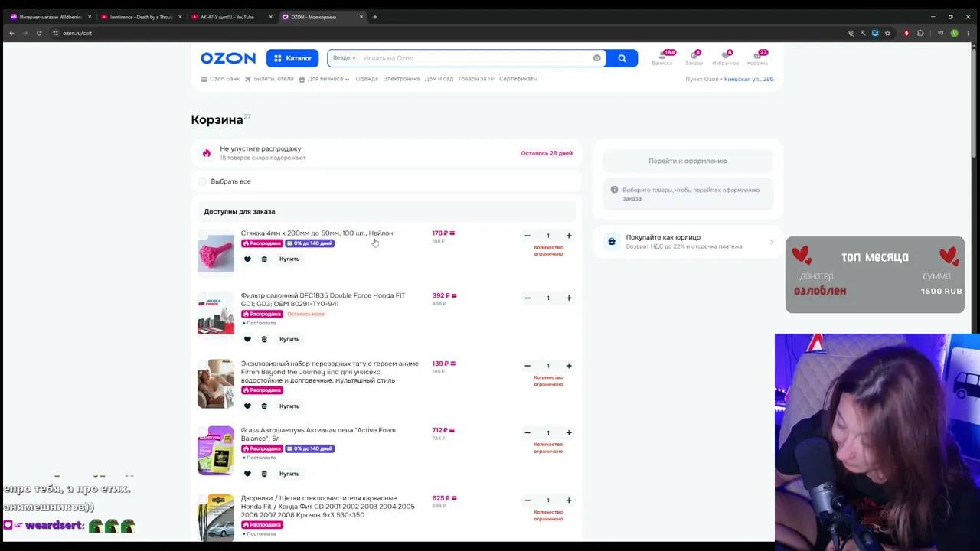
Task: Select the Стяжка 4мм item checkbox
Action: pos(202,233)
